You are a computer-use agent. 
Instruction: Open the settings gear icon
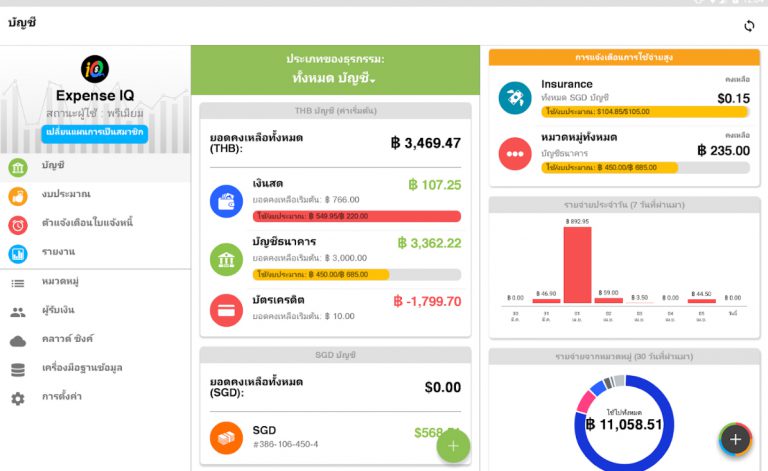point(18,399)
